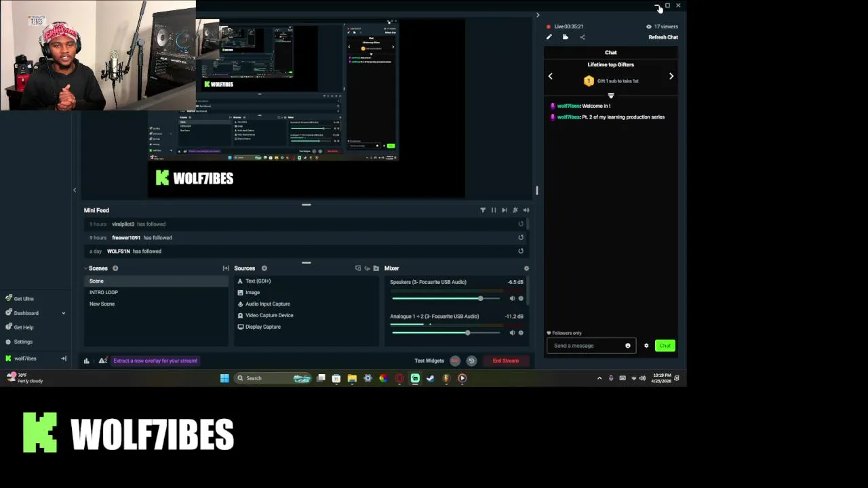
Task: Open settings gear for Speakers audio source
Action: pyautogui.click(x=521, y=298)
